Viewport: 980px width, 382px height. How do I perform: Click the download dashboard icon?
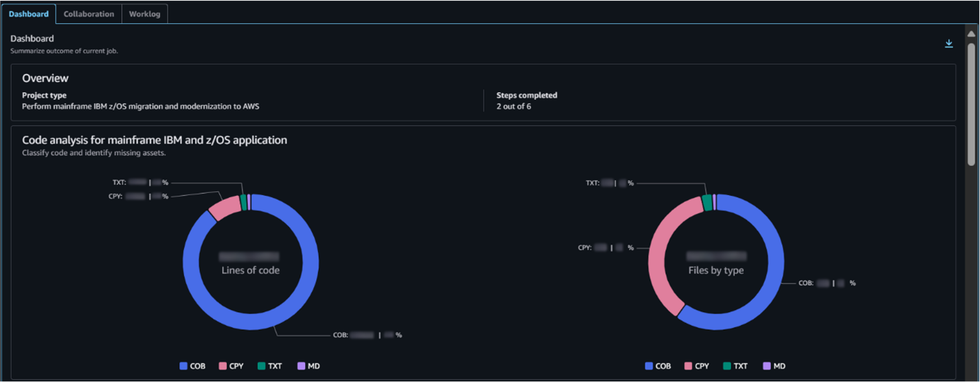[x=949, y=43]
